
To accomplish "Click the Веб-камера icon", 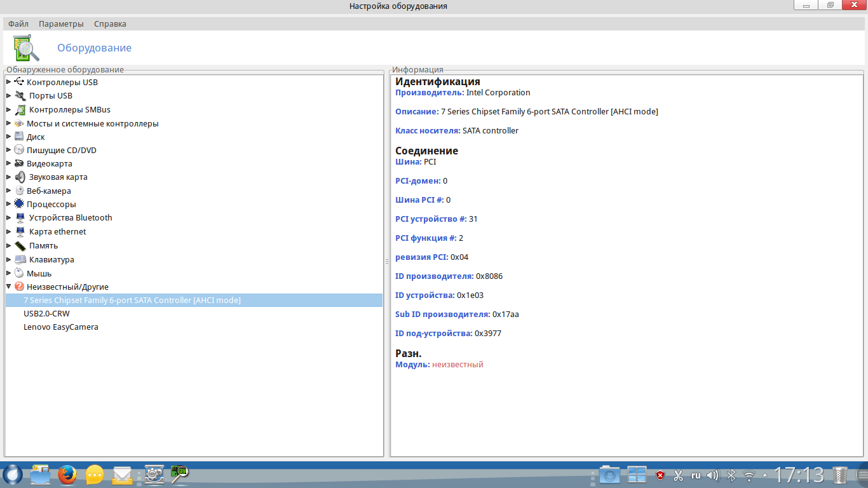I will pyautogui.click(x=19, y=191).
